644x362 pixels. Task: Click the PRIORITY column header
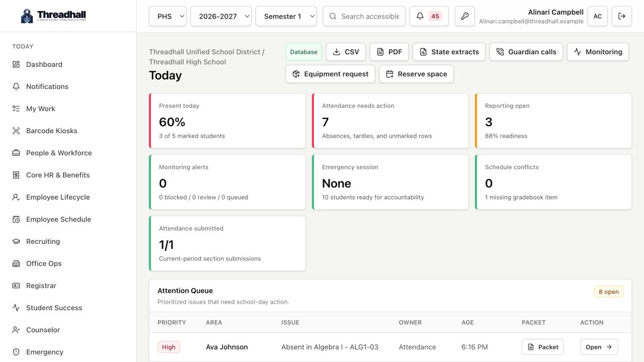[172, 322]
